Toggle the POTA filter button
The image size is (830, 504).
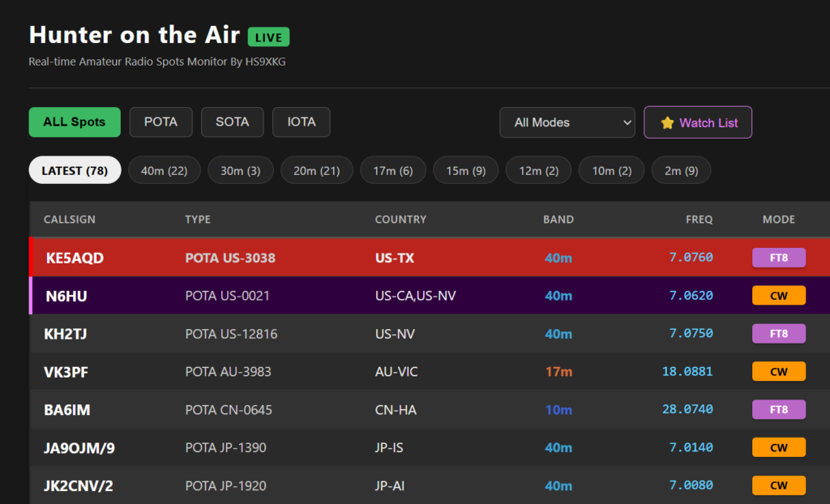(x=160, y=122)
